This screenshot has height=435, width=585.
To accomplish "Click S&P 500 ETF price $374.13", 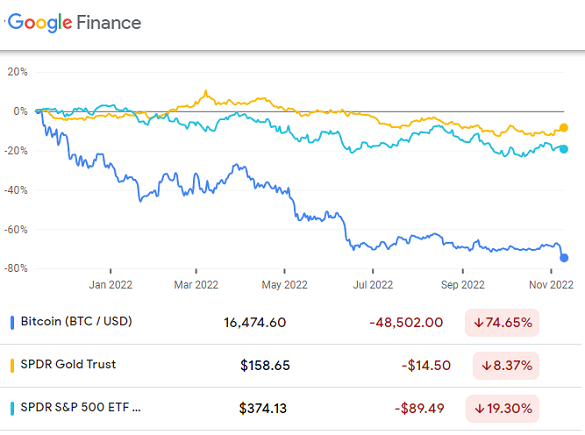I will (263, 409).
